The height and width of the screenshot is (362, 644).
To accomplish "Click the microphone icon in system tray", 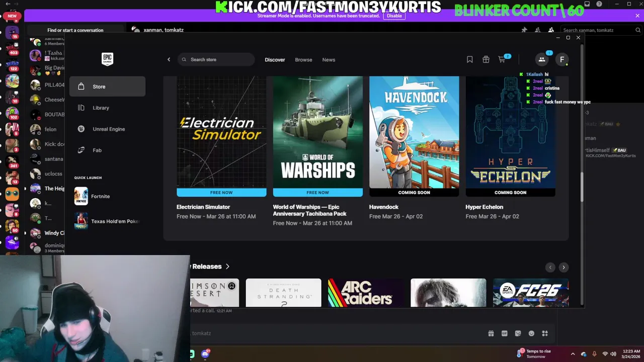I will pos(594,354).
